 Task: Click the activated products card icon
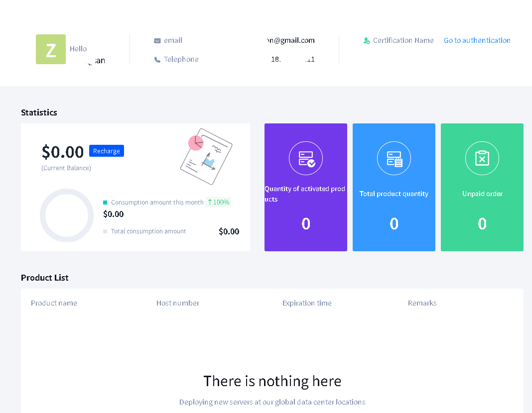click(x=306, y=158)
